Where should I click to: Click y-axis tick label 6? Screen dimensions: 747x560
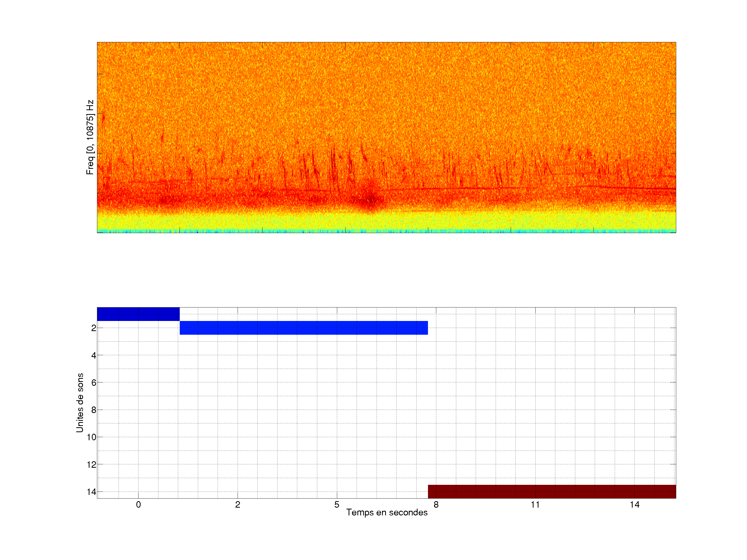click(94, 383)
